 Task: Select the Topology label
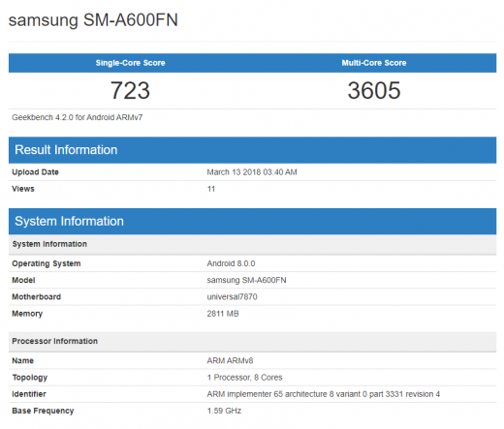pyautogui.click(x=30, y=378)
